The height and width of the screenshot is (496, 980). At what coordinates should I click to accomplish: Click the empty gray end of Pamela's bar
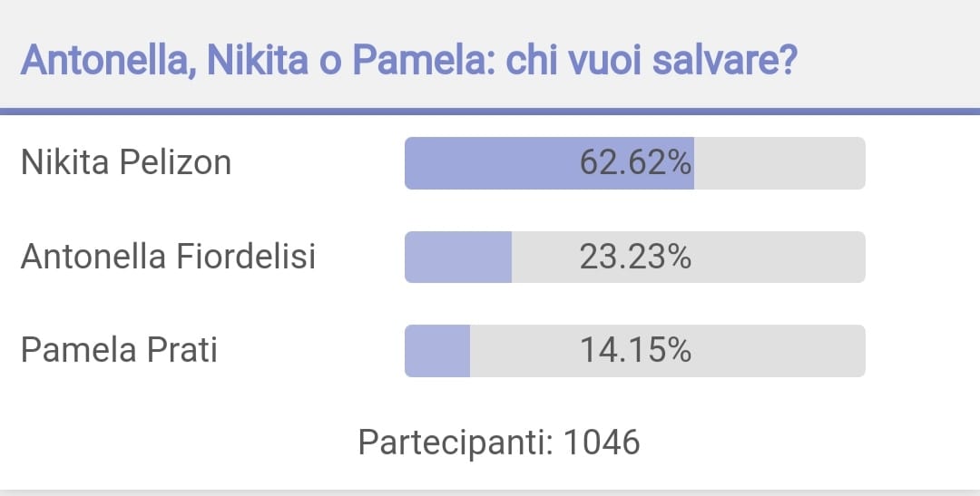(668, 350)
